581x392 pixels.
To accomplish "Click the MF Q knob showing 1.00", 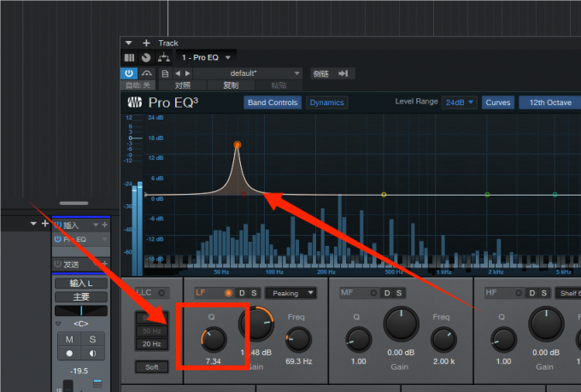I will (359, 339).
